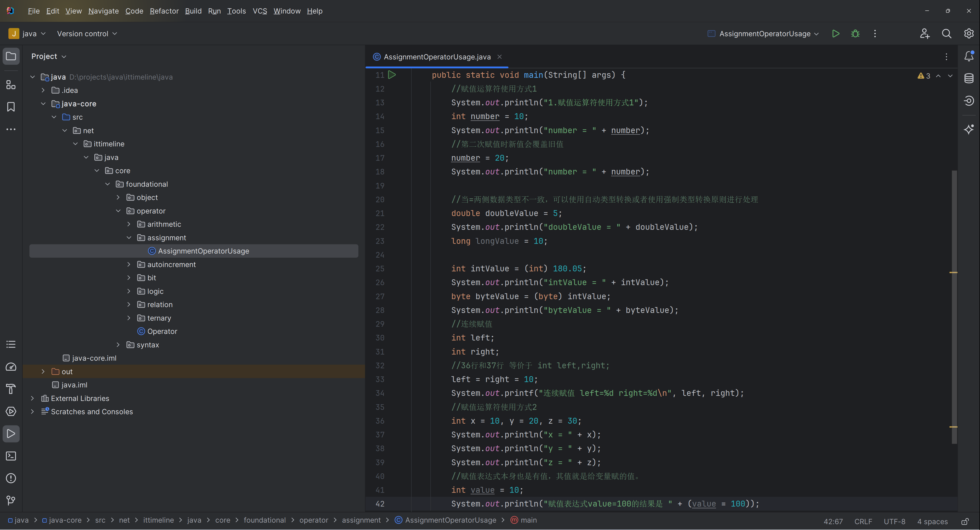Open Search Everywhere magnifier icon
The image size is (980, 530).
(x=947, y=33)
